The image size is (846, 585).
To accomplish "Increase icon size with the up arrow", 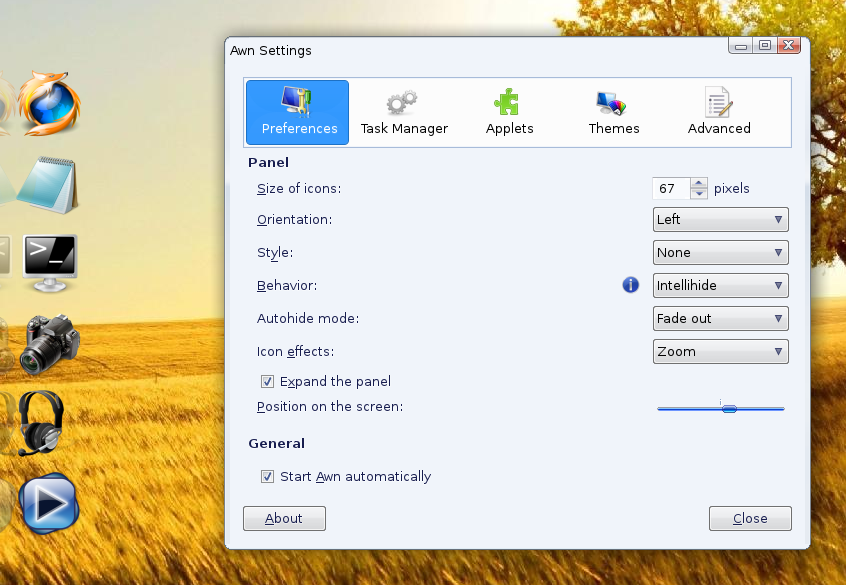I will pos(699,183).
